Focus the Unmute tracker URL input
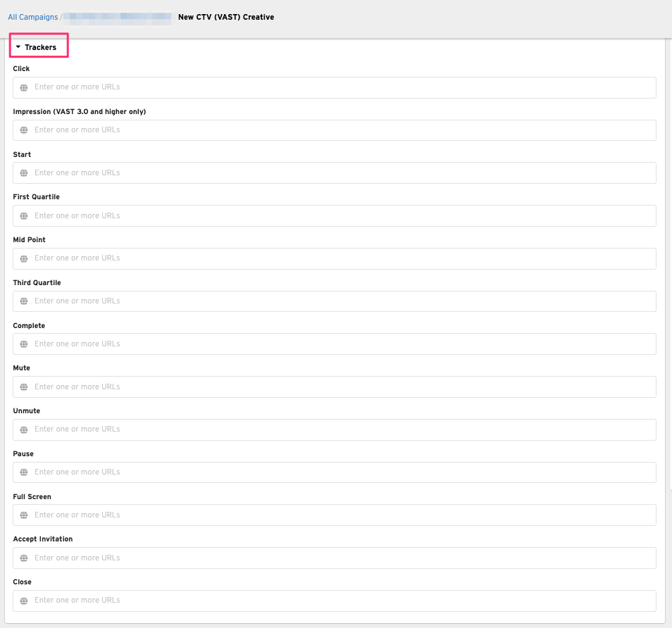The image size is (672, 628). [338, 429]
